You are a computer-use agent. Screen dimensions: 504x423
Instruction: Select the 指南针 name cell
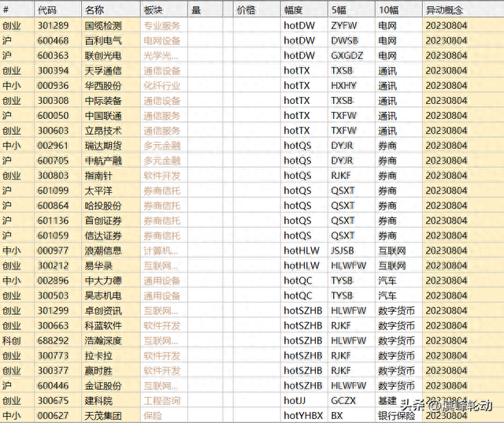click(x=98, y=176)
